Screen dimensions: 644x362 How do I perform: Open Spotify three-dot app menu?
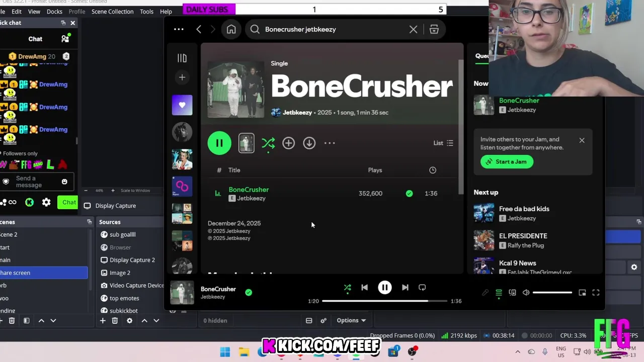[179, 29]
